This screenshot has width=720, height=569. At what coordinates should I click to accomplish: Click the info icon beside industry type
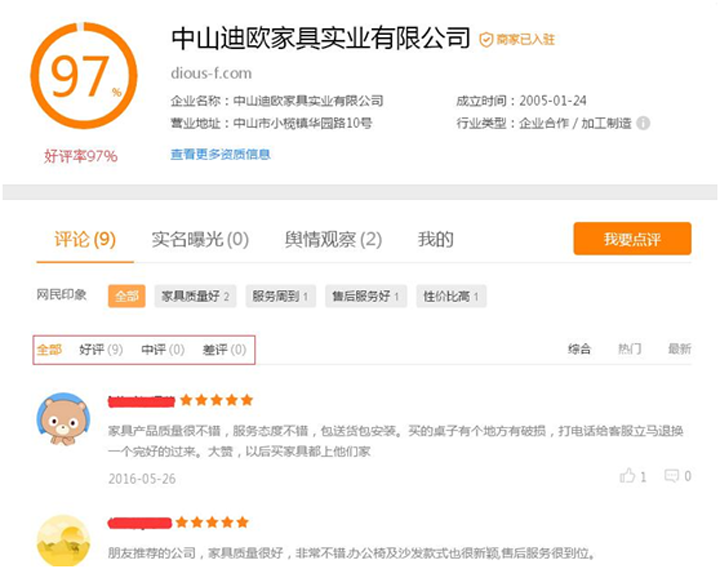pos(643,123)
